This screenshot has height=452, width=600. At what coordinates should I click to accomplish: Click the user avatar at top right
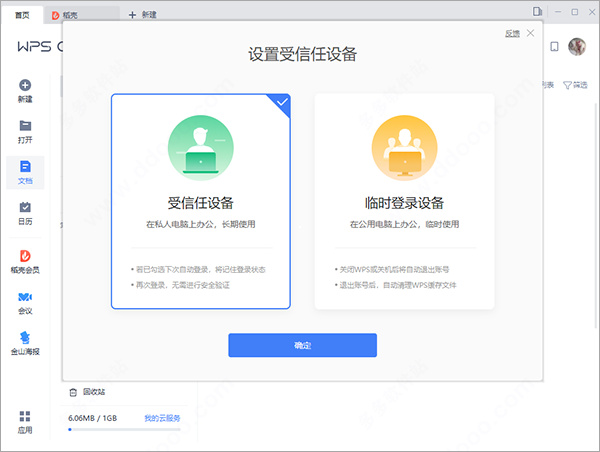pyautogui.click(x=577, y=47)
